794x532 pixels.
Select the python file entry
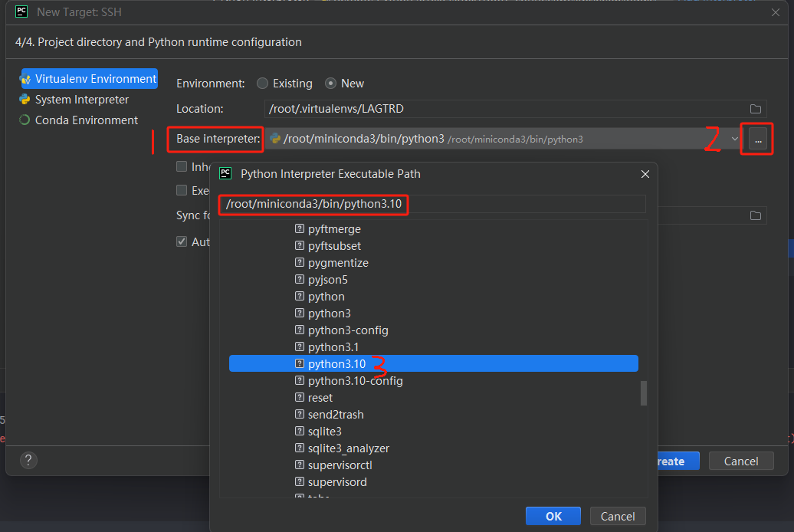coord(326,297)
